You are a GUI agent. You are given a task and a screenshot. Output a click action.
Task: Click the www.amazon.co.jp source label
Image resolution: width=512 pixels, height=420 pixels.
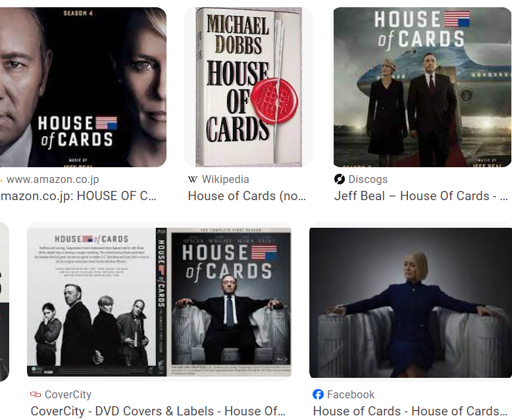coord(53,179)
